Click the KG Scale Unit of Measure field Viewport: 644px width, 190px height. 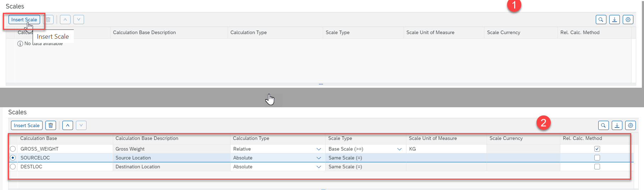pyautogui.click(x=446, y=149)
